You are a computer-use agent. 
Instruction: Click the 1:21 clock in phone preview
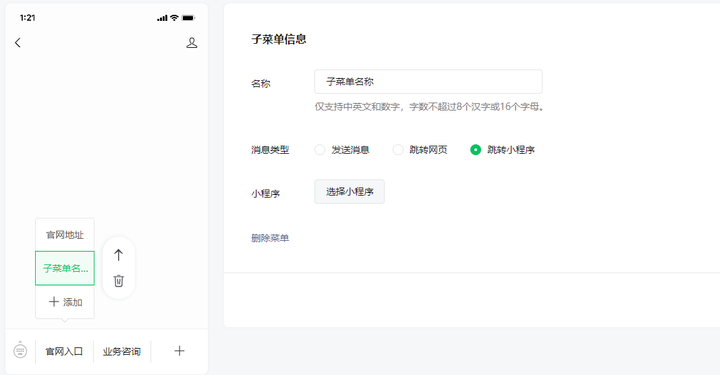pos(28,18)
